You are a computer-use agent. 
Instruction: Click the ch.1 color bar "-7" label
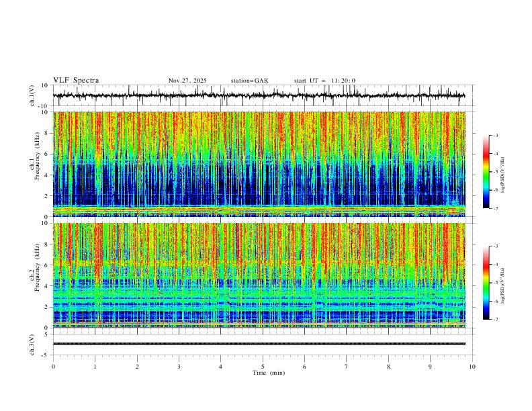click(x=496, y=208)
